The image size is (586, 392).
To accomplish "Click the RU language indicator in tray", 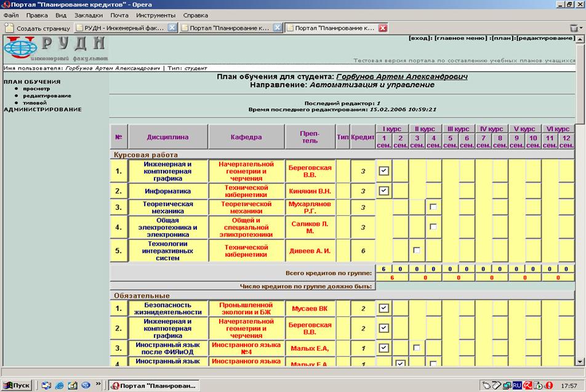I will [518, 385].
